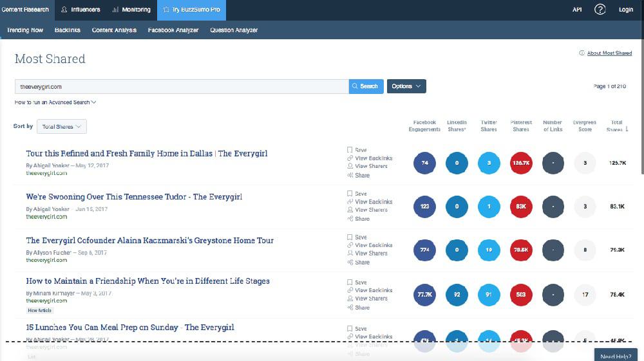Open the help question mark icon
Image resolution: width=644 pixels, height=361 pixels.
(600, 10)
